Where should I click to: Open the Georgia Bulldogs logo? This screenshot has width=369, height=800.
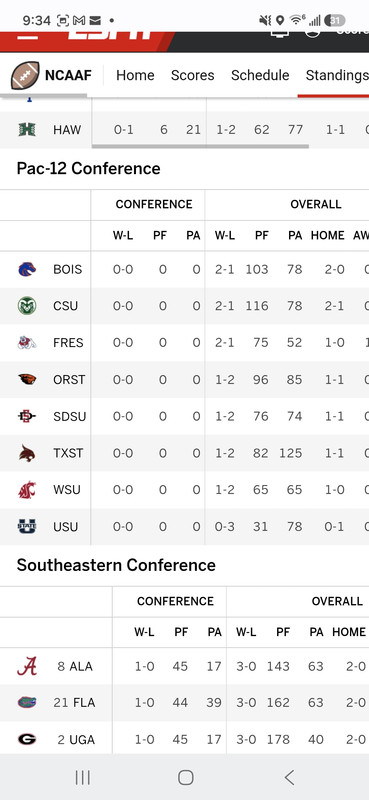27,739
